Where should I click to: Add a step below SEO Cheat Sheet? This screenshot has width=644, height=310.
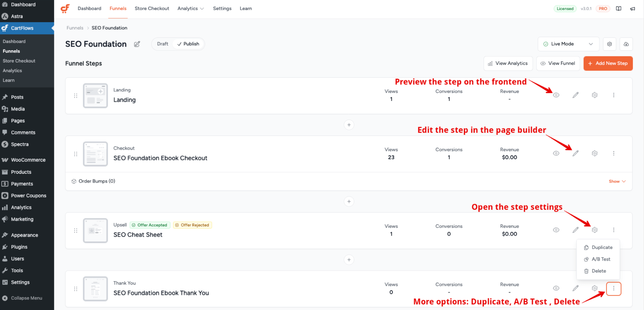[349, 260]
